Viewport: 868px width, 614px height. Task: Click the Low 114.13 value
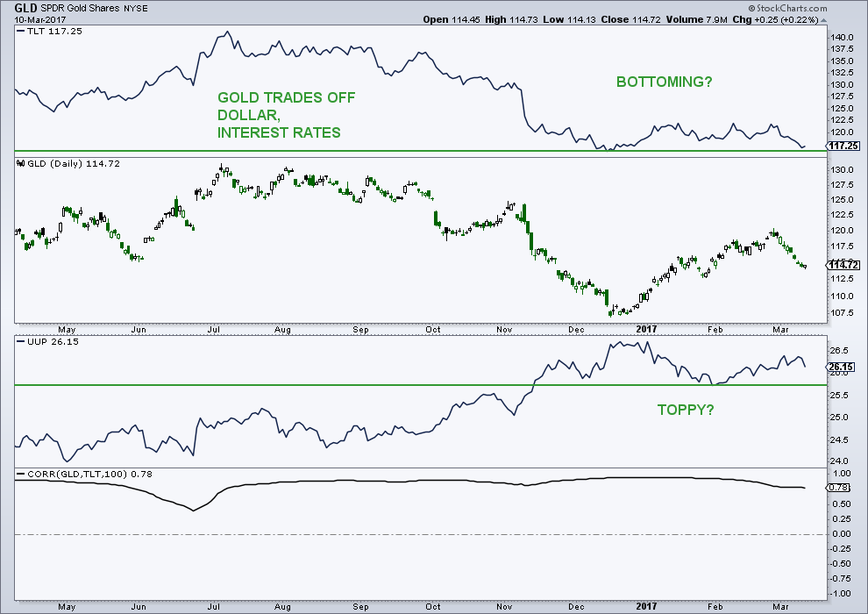[569, 20]
